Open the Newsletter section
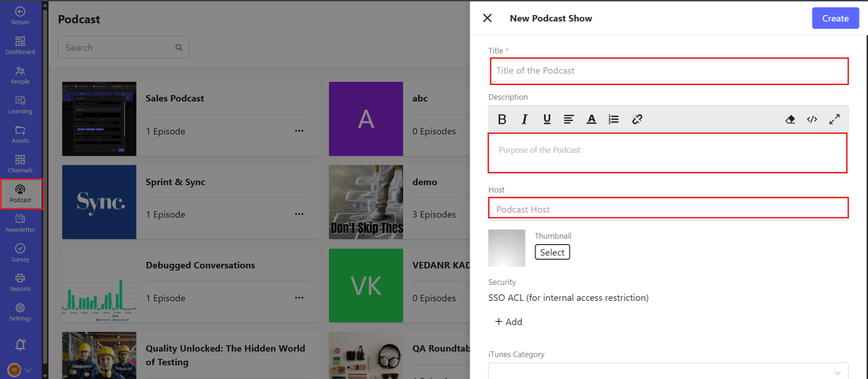 pyautogui.click(x=20, y=224)
